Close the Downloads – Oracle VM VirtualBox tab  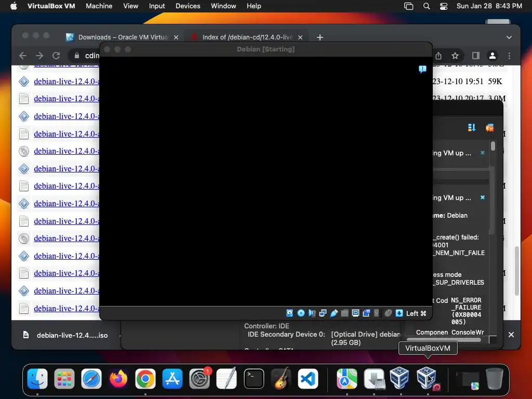point(176,37)
